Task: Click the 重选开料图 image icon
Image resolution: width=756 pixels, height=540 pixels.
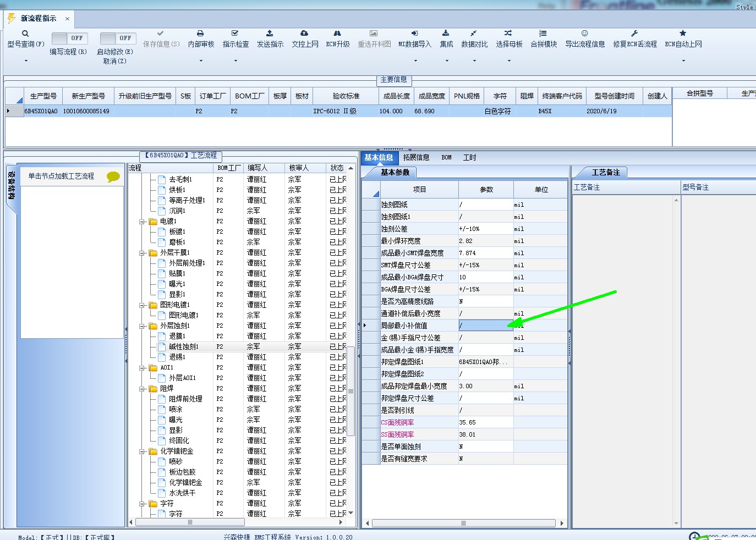Action: point(374,34)
